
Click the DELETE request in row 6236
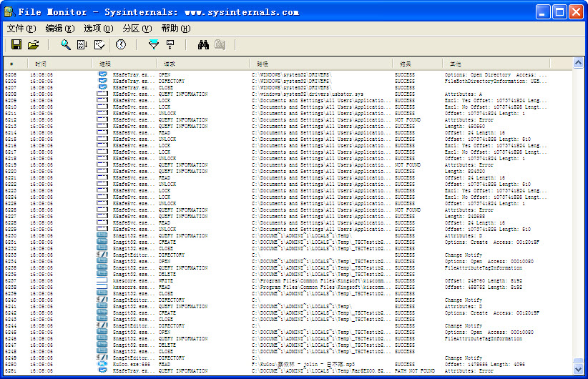[x=167, y=274]
